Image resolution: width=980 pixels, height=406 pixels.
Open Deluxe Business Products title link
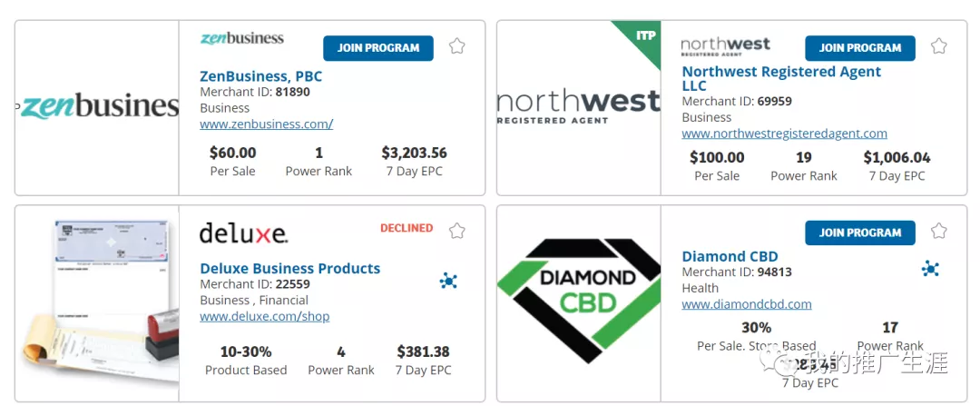point(290,268)
